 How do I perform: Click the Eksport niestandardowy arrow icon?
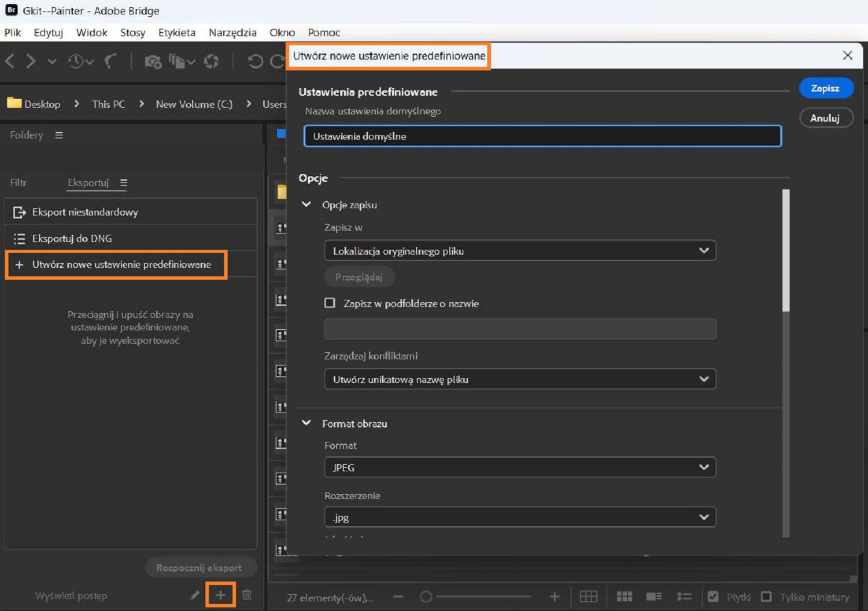pyautogui.click(x=19, y=212)
